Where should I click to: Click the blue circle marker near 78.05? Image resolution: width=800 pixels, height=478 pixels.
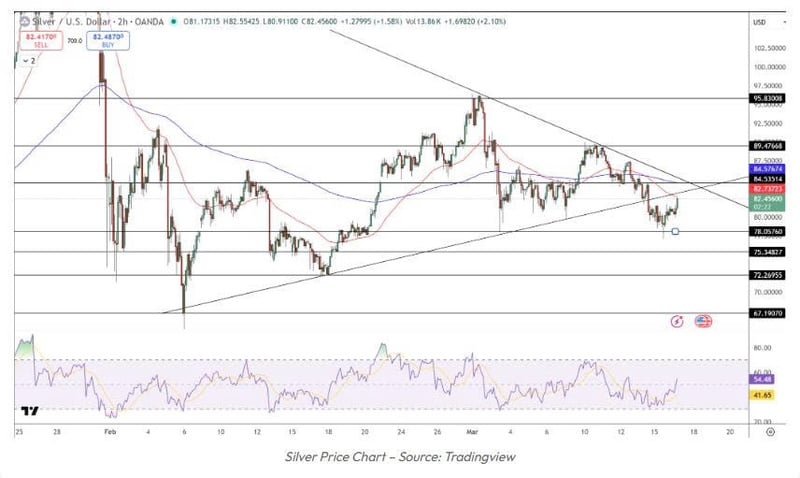pos(677,232)
